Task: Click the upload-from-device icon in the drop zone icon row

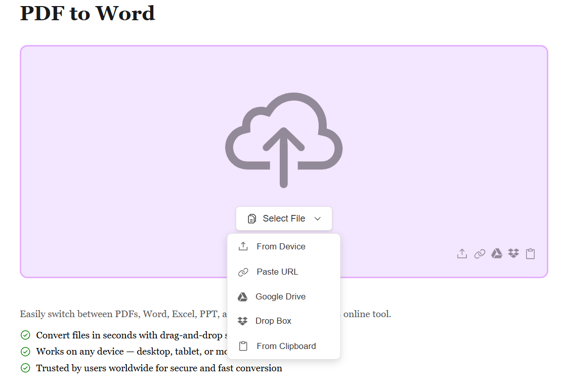Action: point(462,254)
